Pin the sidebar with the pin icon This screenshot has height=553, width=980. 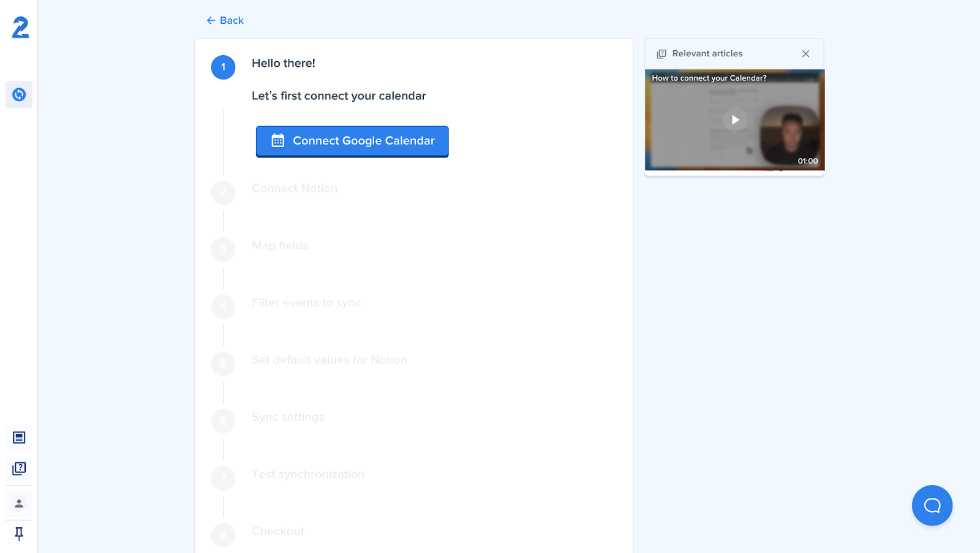pos(19,534)
